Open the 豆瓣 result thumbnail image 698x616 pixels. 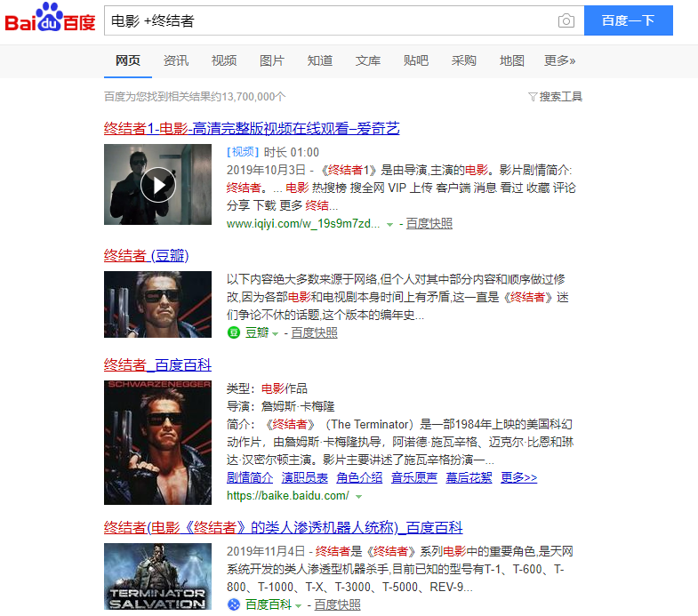(x=157, y=304)
